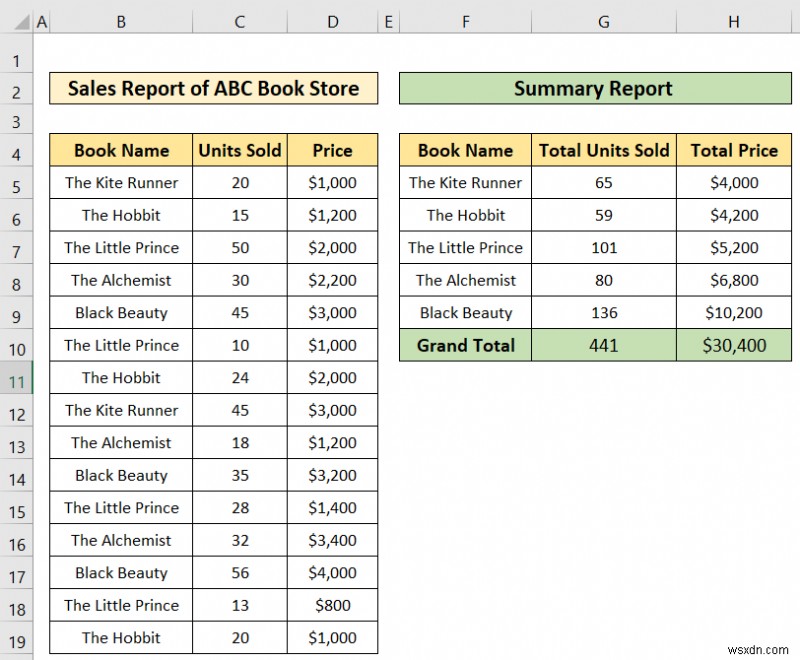Select the Grand Total cell

(465, 345)
